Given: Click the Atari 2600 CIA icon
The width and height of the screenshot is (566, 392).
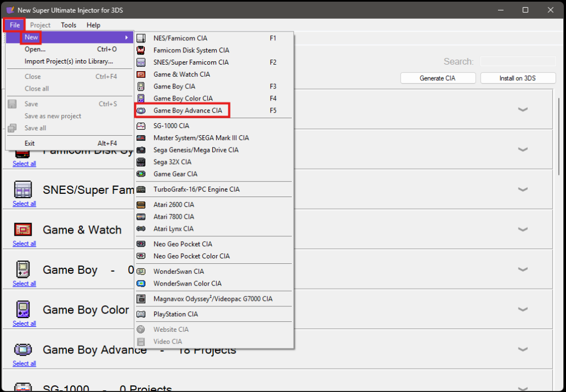Looking at the screenshot, I should click(141, 205).
